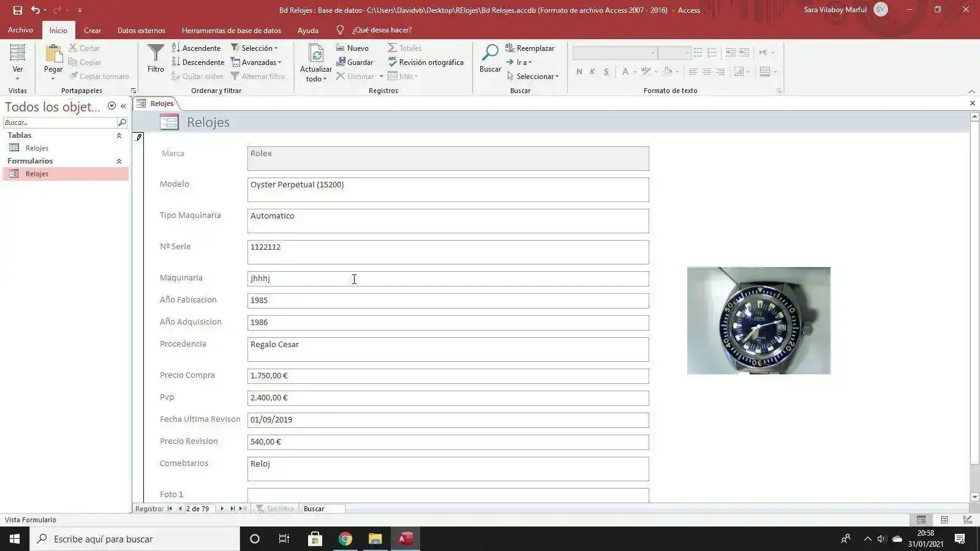980x551 pixels.
Task: Enable Alternar filtro
Action: click(258, 76)
